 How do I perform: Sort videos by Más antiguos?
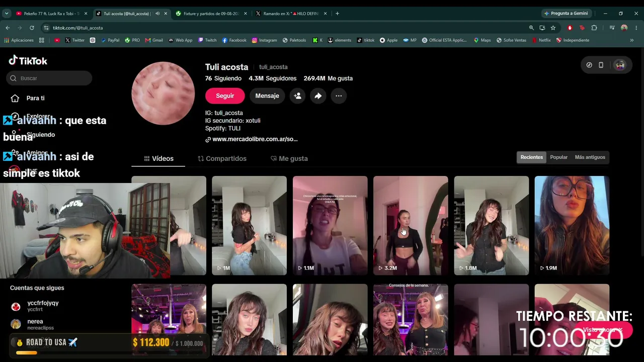point(590,157)
